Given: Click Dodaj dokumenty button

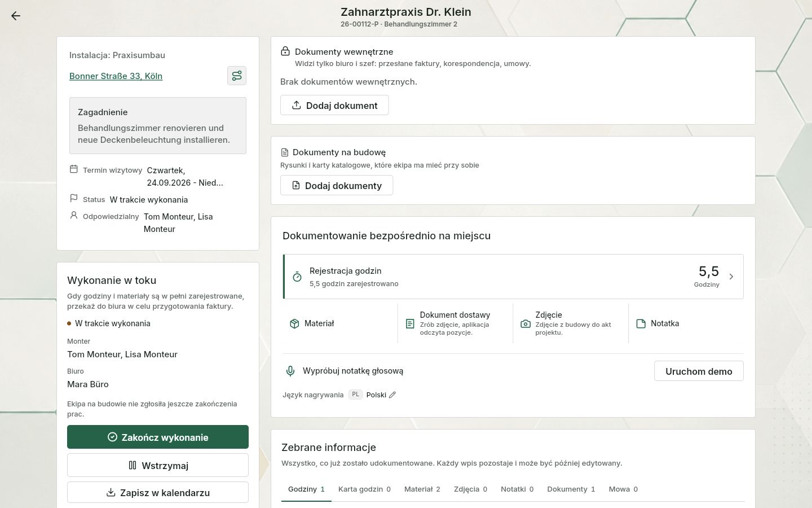Looking at the screenshot, I should pyautogui.click(x=337, y=185).
